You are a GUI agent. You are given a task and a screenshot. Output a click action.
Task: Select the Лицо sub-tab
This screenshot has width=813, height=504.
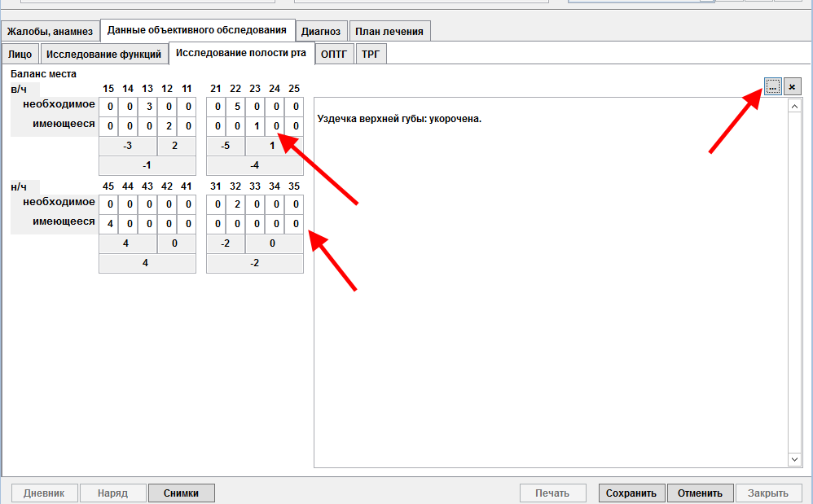coord(20,55)
